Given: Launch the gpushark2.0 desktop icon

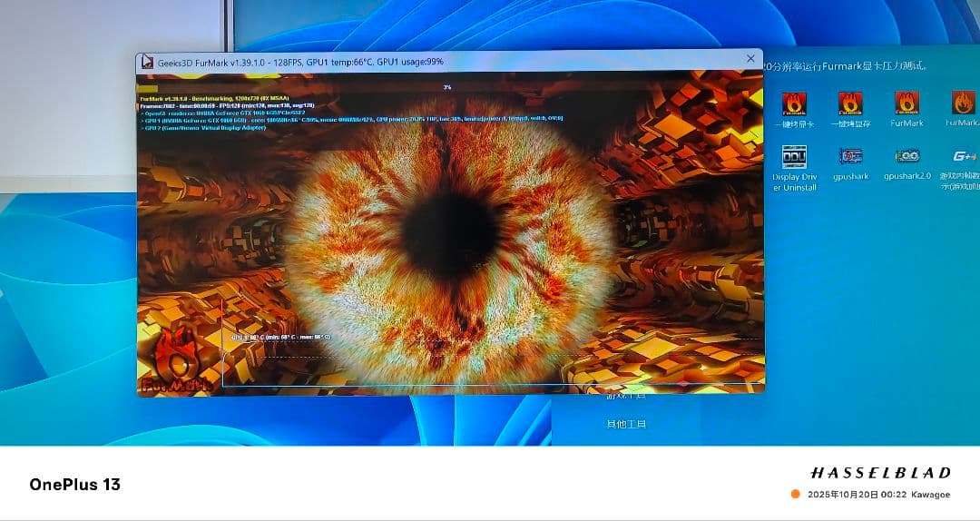Looking at the screenshot, I should (x=906, y=160).
